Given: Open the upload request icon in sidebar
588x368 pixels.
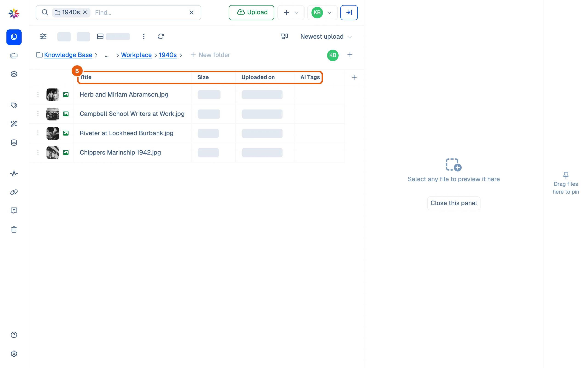Looking at the screenshot, I should 14,210.
